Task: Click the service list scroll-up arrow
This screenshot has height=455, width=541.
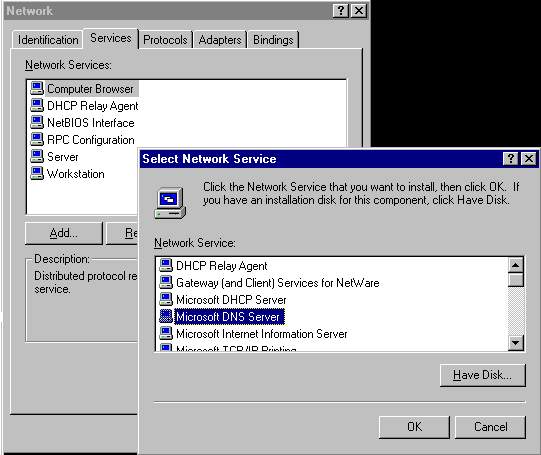Action: coord(515,265)
